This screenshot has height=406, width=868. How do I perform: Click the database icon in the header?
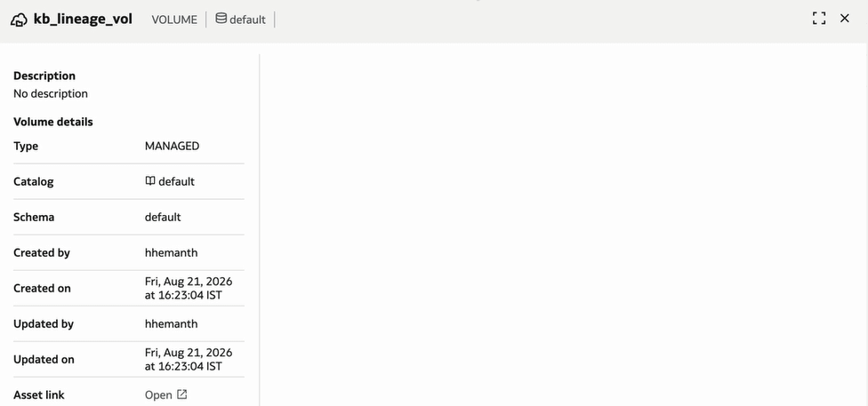click(x=221, y=19)
